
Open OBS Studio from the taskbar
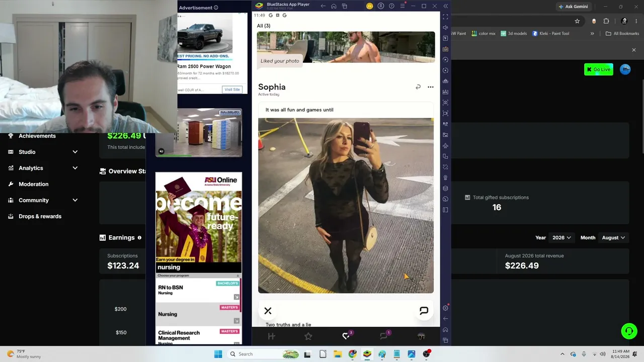tap(427, 354)
